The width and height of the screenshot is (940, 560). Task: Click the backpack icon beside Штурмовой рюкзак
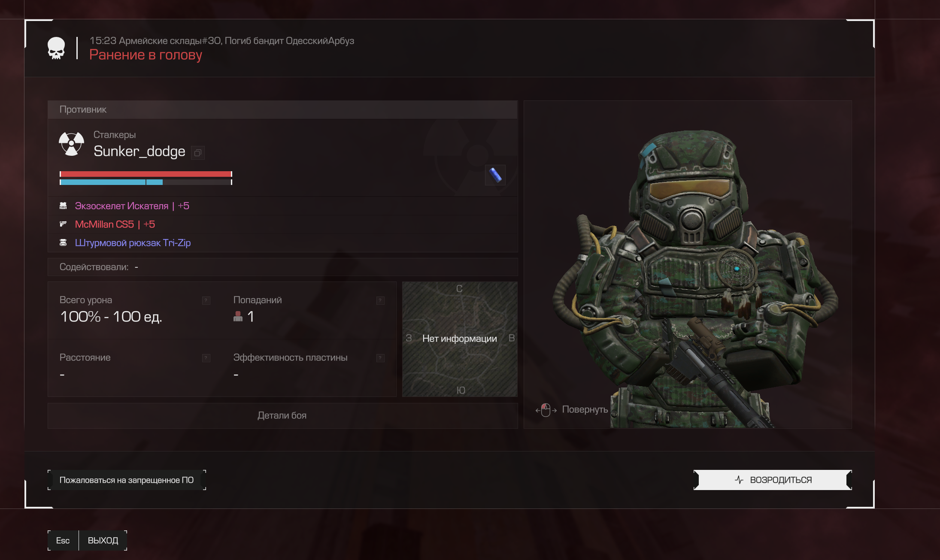tap(63, 242)
